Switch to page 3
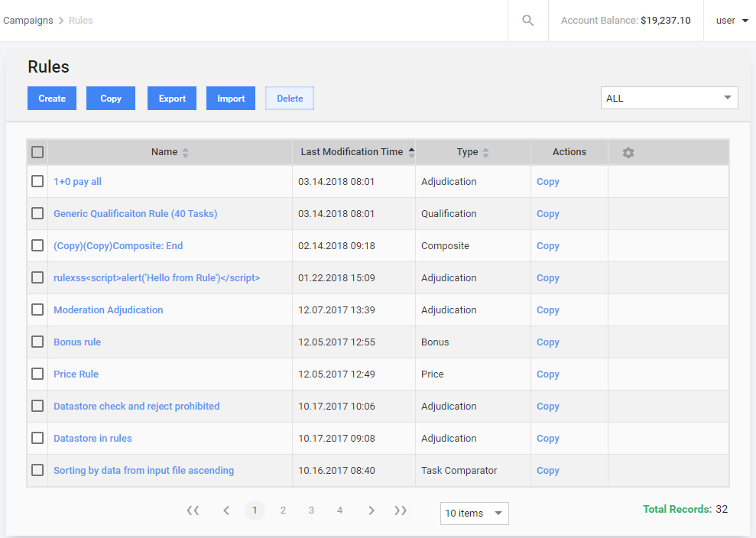Screen dimensions: 756x538 (311, 510)
